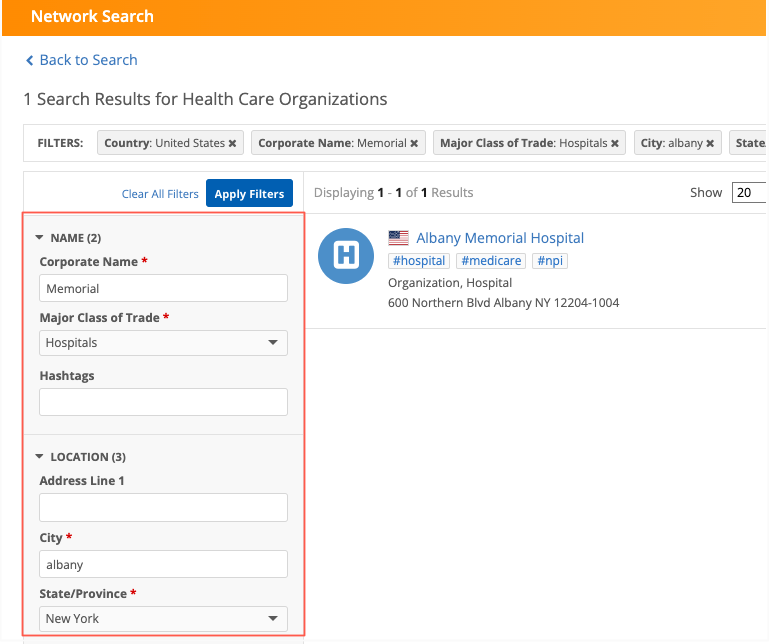Remove the City: albany filter chip
Viewport: 769px width, 644px height.
pos(710,143)
